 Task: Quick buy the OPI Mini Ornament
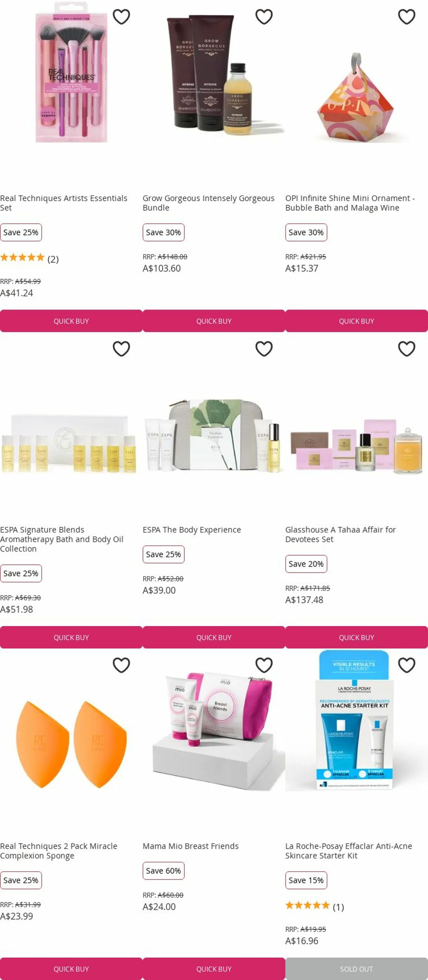click(356, 321)
